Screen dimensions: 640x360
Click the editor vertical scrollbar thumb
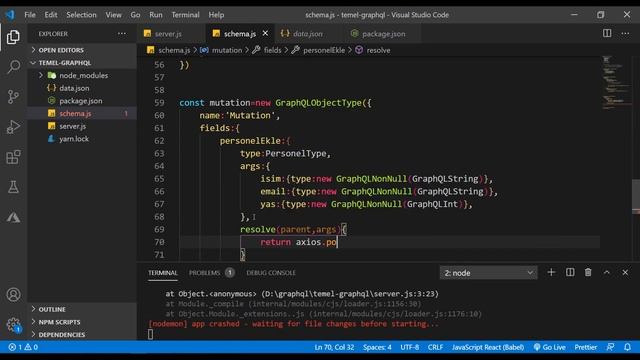pyautogui.click(x=636, y=196)
